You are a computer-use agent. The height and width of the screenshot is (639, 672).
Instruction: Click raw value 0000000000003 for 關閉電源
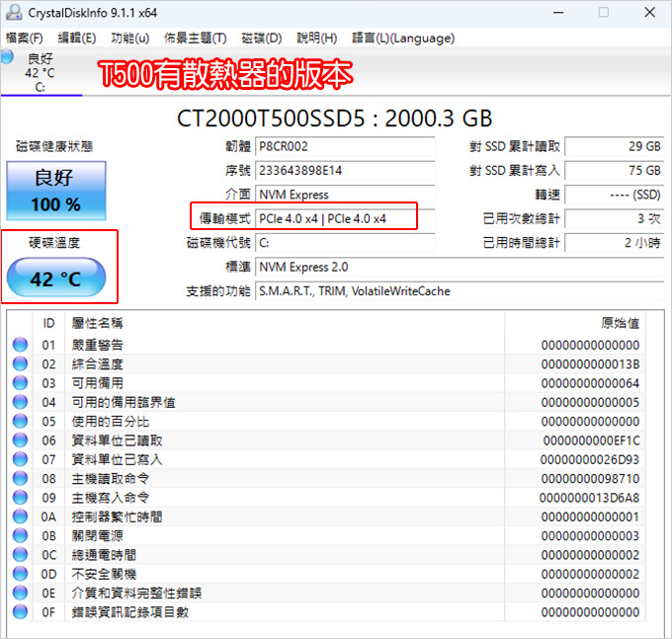(590, 535)
